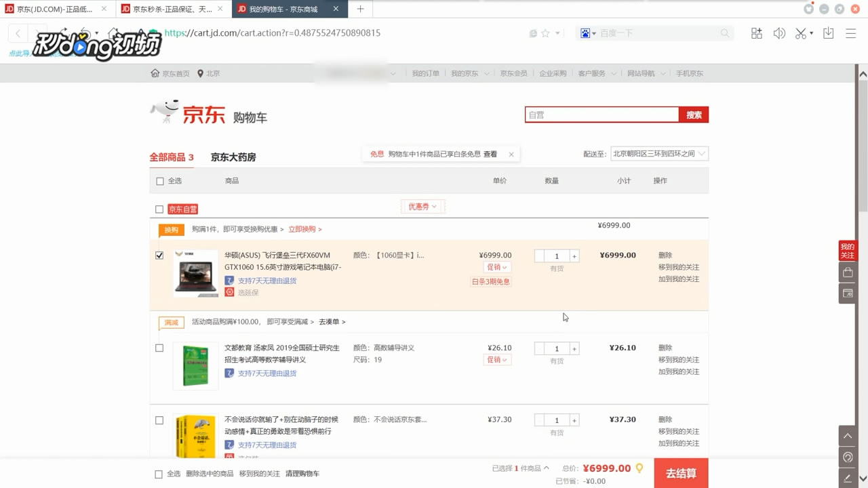868x488 pixels.
Task: Enable the 全选 select-all checkbox
Action: tap(160, 181)
